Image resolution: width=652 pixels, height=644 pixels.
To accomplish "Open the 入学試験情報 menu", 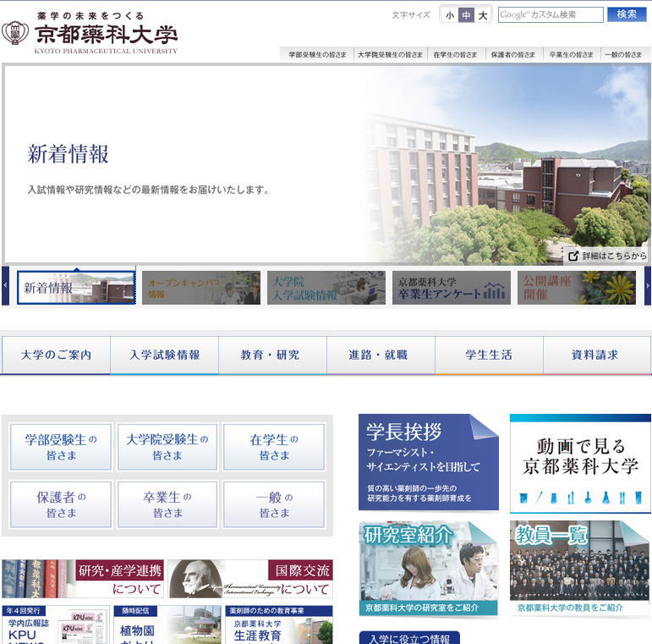I will click(164, 355).
